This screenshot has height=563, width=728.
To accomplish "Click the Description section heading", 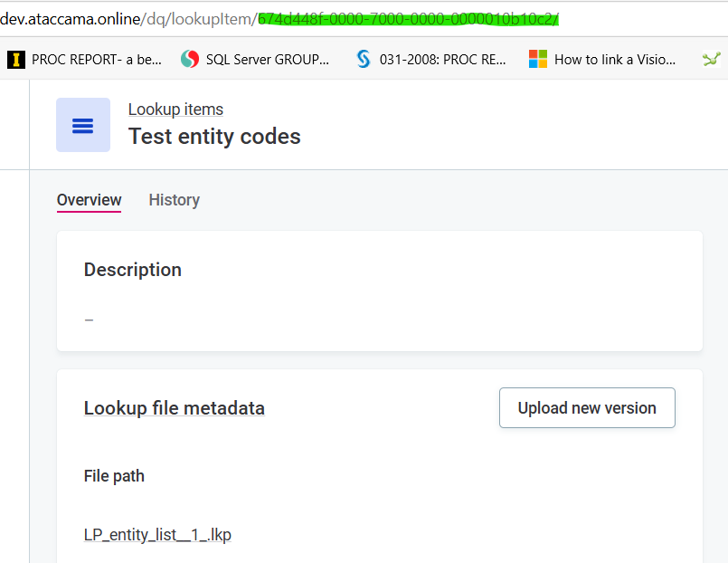I will coord(132,270).
